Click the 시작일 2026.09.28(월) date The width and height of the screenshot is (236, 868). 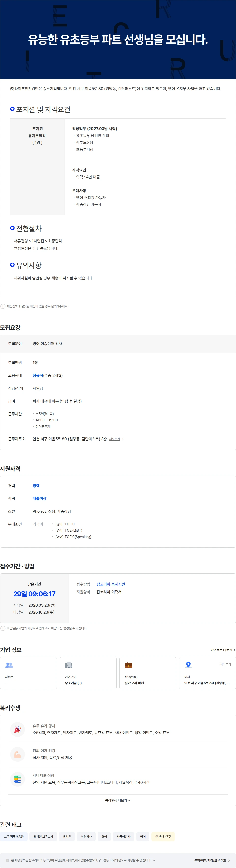tap(42, 605)
